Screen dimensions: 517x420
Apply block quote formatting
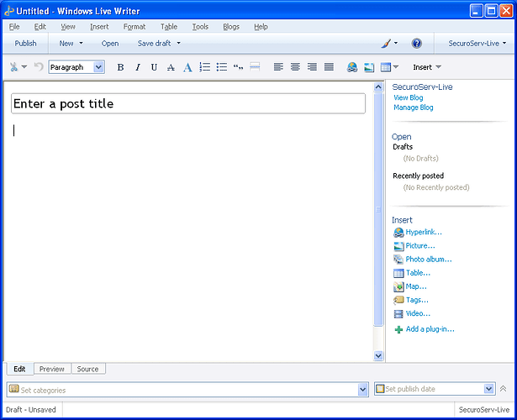click(238, 67)
